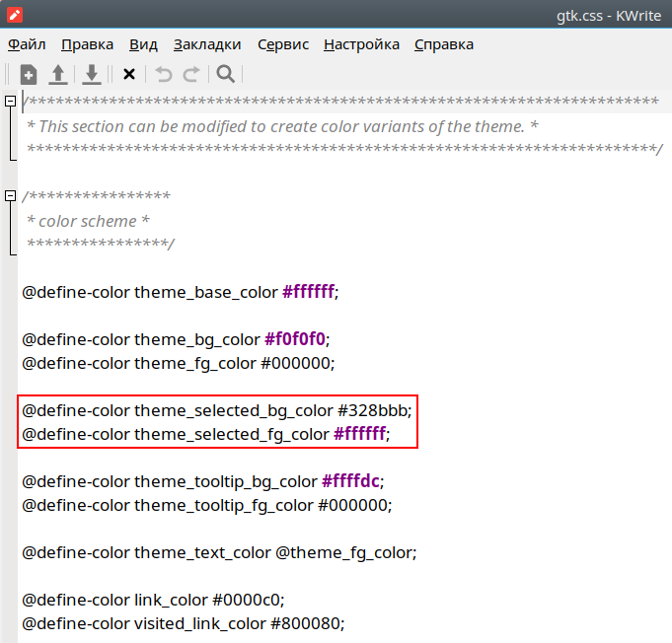
Task: Click the #328bbb selected background color value
Action: [x=372, y=410]
